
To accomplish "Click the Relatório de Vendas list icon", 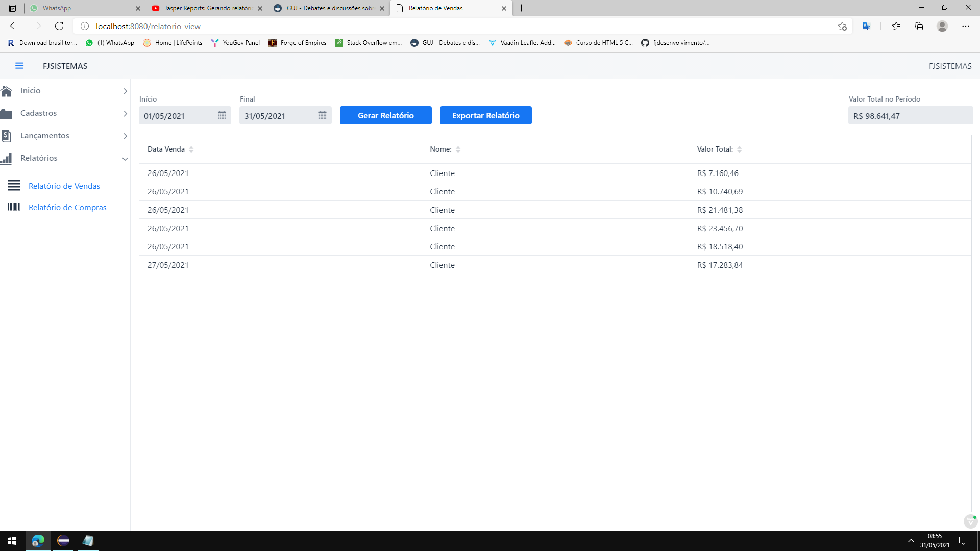I will (x=14, y=186).
